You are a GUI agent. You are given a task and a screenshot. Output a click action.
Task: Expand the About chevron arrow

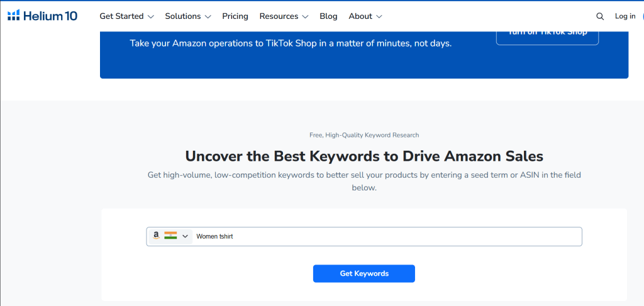click(379, 17)
